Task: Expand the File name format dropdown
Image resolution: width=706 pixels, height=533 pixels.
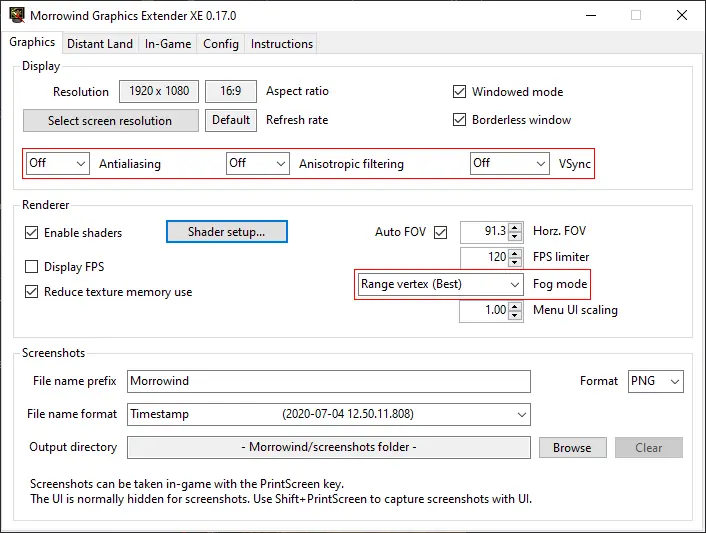Action: [329, 414]
